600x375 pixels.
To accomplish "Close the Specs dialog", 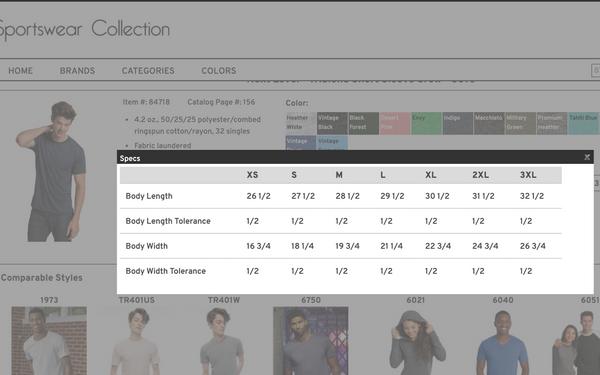I will click(x=587, y=157).
